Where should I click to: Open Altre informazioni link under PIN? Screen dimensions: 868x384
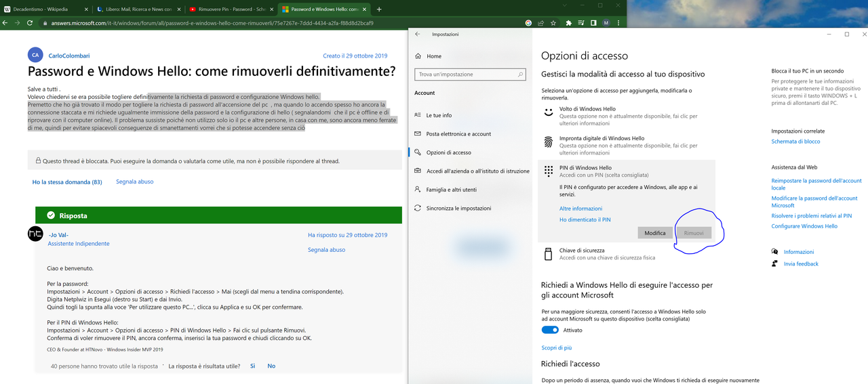tap(580, 209)
